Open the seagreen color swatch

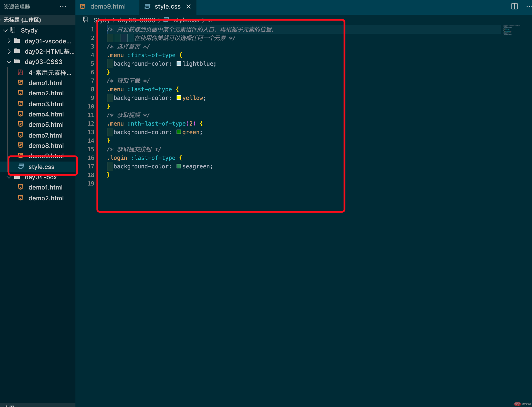(x=179, y=166)
